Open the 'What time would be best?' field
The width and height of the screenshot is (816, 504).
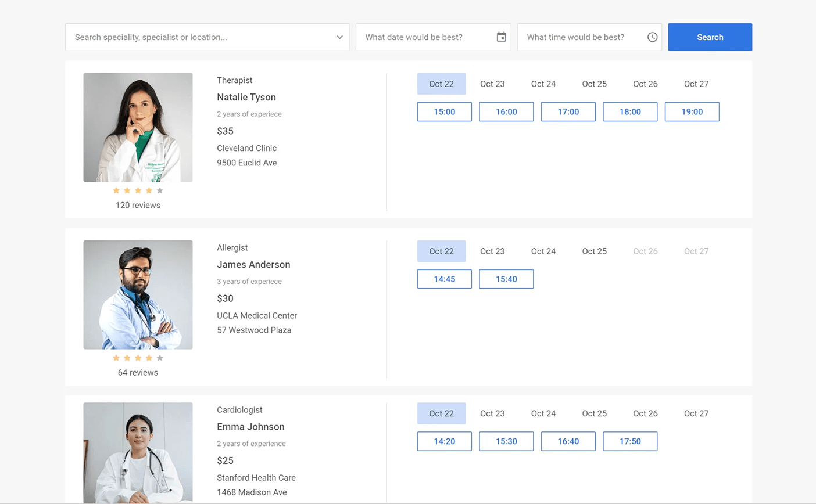point(589,37)
